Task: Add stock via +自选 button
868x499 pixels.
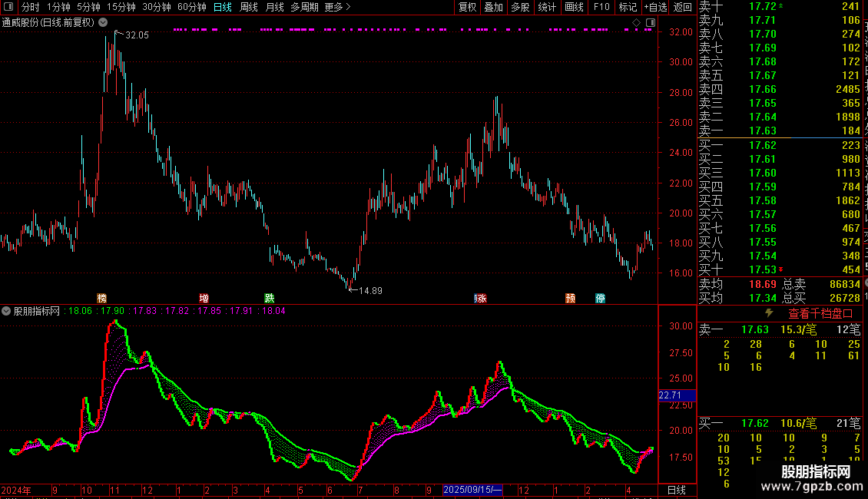Action: click(x=655, y=7)
